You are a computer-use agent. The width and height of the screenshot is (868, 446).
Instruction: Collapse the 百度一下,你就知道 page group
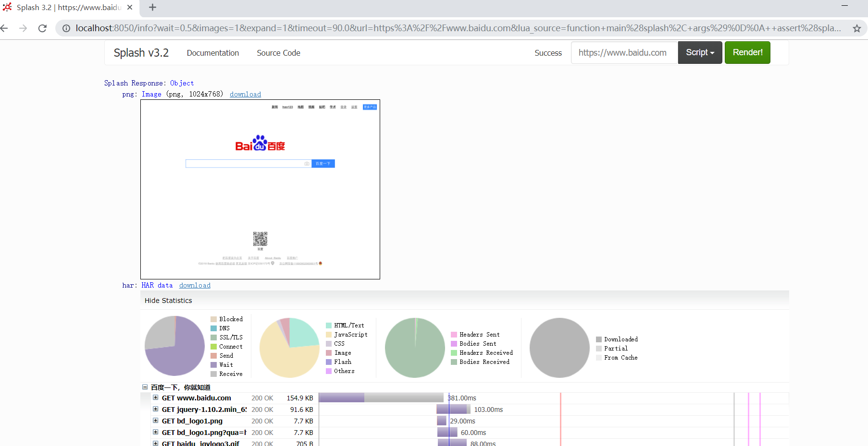(x=145, y=387)
